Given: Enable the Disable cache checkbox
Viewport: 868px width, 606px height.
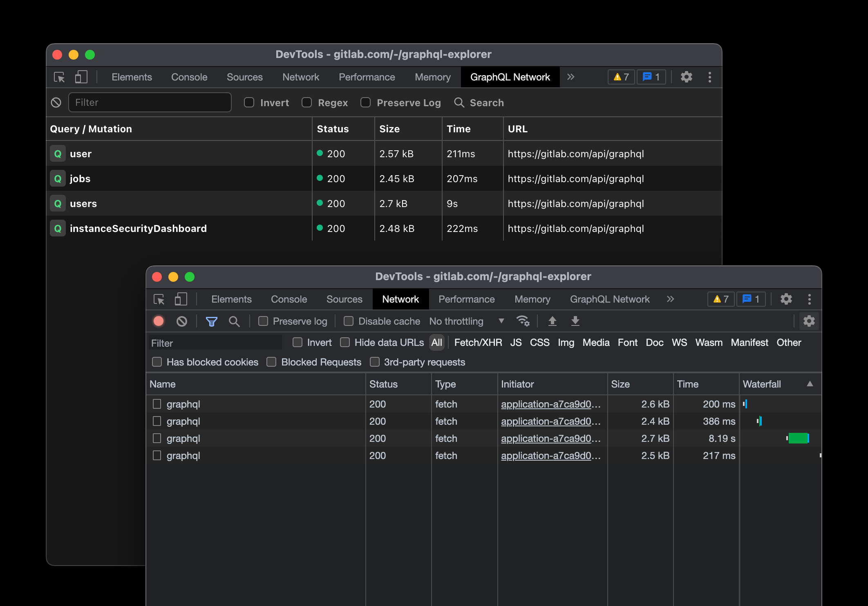Looking at the screenshot, I should pyautogui.click(x=349, y=321).
